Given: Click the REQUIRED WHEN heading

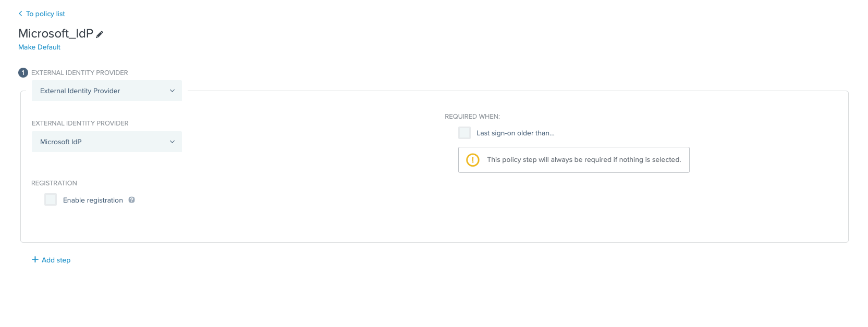Looking at the screenshot, I should click(x=472, y=117).
